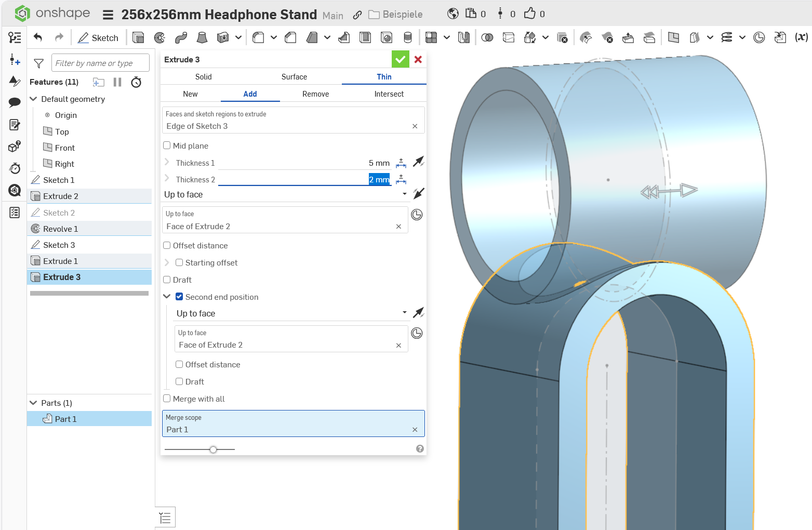The width and height of the screenshot is (812, 530).
Task: Open the Beispiele folder link
Action: 396,15
